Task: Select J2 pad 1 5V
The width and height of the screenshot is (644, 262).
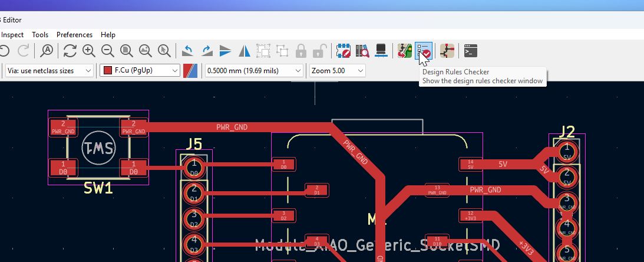Action: pyautogui.click(x=567, y=152)
